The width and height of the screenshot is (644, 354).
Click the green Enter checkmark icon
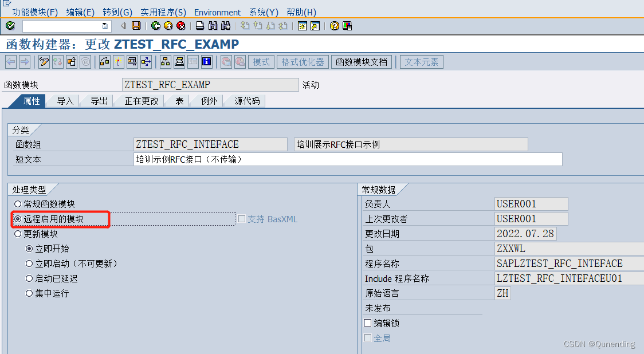pyautogui.click(x=9, y=26)
